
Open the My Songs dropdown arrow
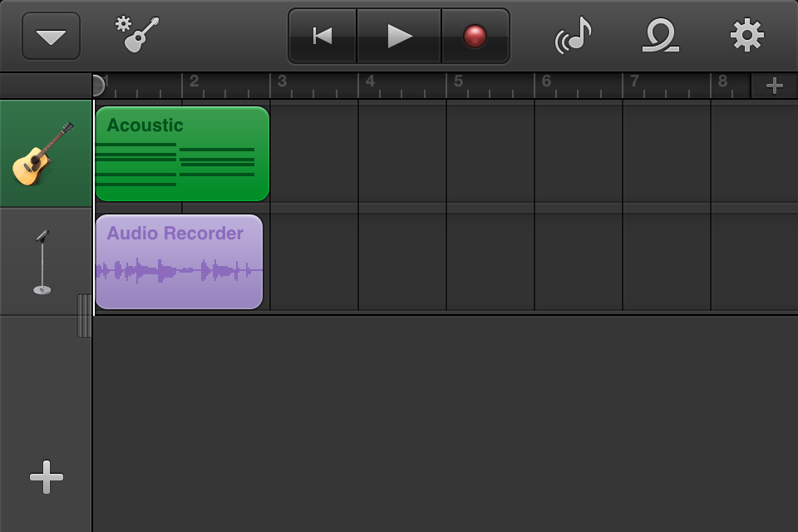pyautogui.click(x=51, y=36)
